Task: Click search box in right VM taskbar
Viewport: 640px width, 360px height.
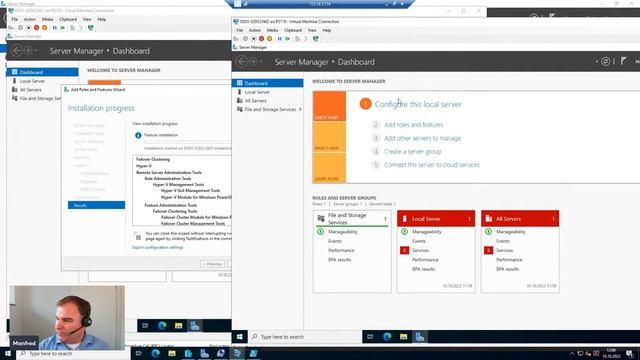Action: (x=305, y=337)
